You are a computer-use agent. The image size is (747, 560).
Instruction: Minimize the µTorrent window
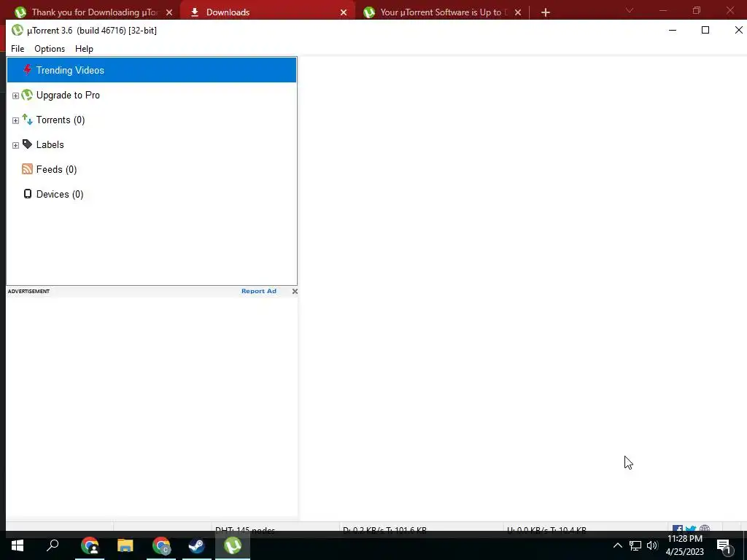673,30
